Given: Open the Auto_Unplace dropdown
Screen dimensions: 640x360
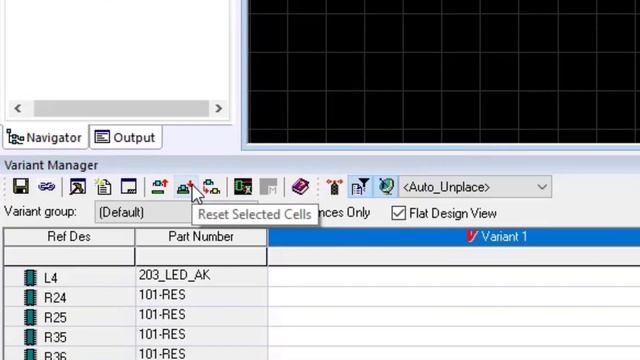Looking at the screenshot, I should tap(475, 187).
